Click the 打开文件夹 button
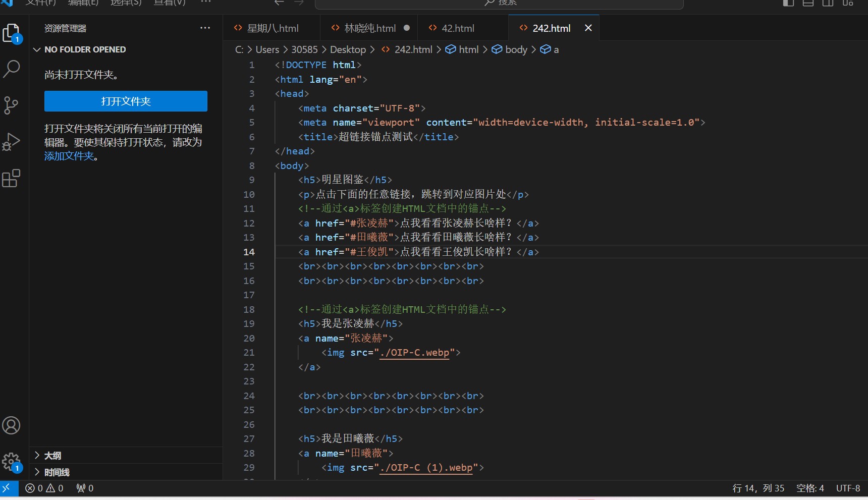This screenshot has height=500, width=868. pyautogui.click(x=126, y=101)
